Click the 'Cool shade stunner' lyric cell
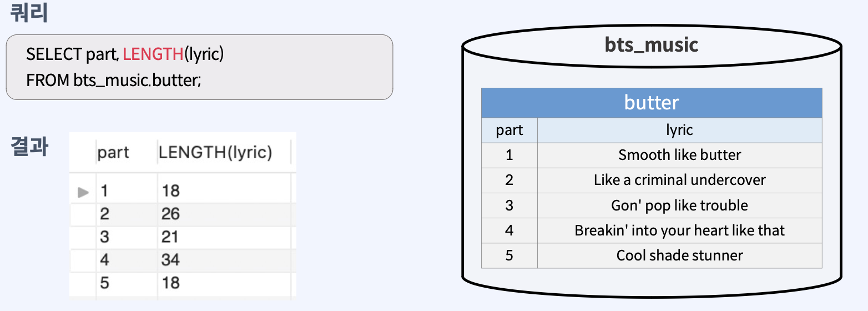The image size is (868, 311). pyautogui.click(x=679, y=255)
